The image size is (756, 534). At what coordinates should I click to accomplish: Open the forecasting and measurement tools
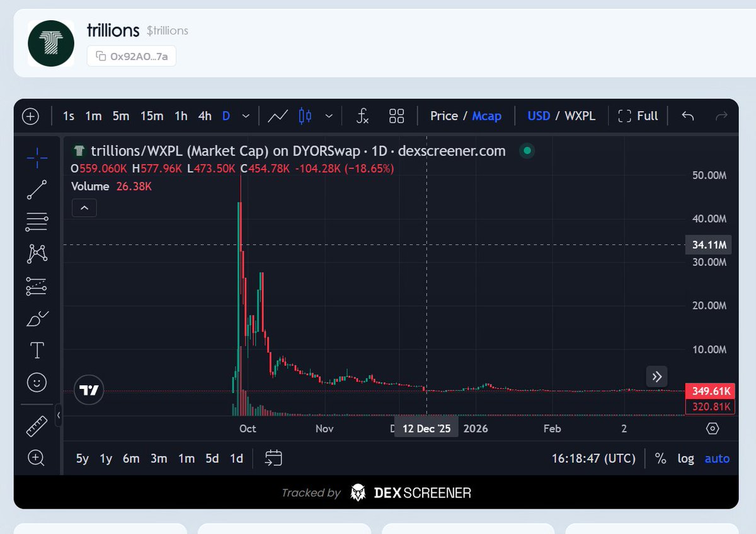[x=37, y=286]
